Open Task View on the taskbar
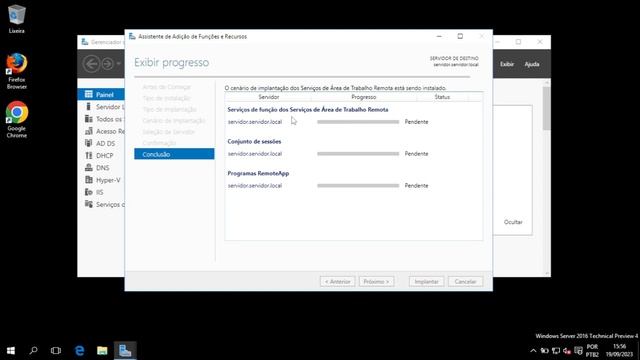This screenshot has width=640, height=360. pos(56,350)
